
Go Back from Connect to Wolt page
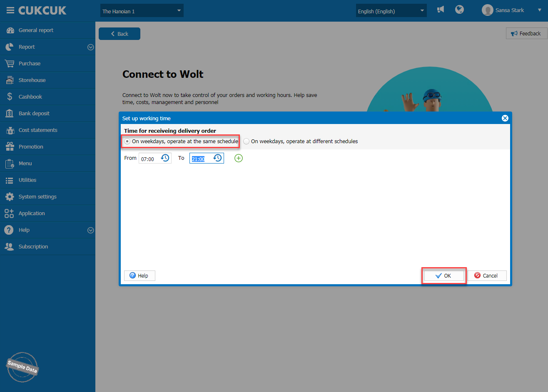point(120,34)
